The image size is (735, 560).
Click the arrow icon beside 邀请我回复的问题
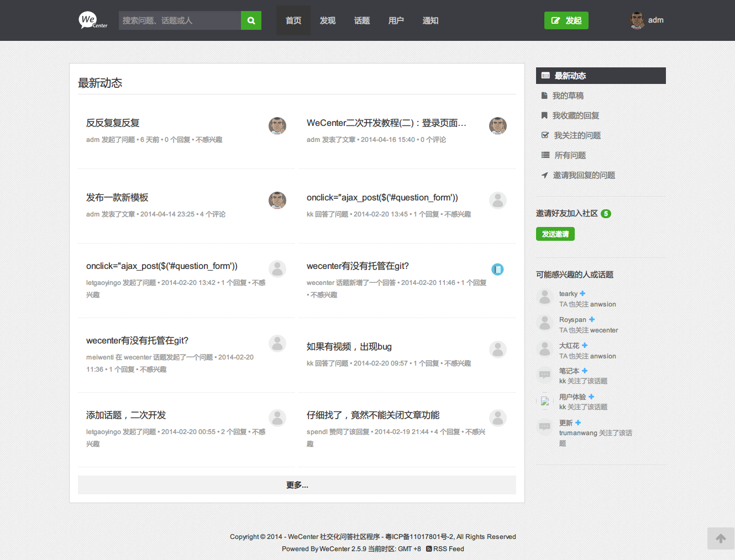click(x=544, y=175)
